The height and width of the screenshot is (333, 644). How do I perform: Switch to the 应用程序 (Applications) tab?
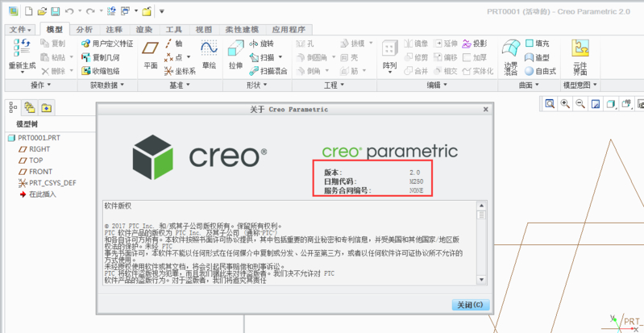click(289, 30)
